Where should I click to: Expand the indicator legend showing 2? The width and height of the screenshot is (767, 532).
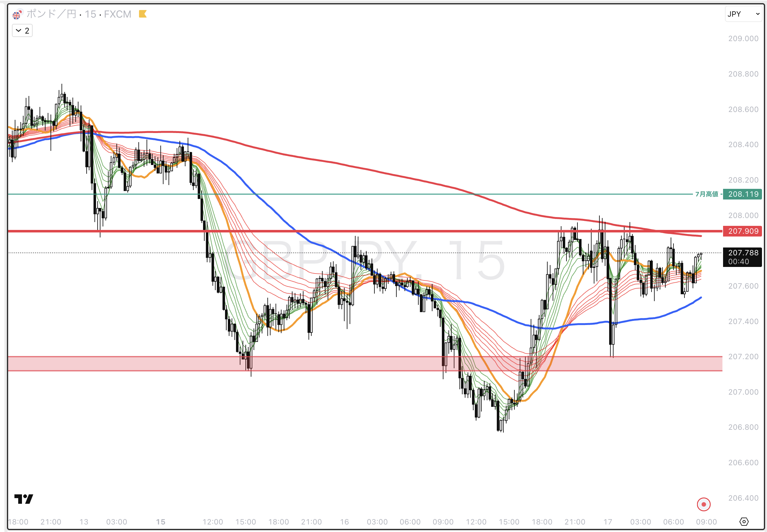(x=22, y=31)
